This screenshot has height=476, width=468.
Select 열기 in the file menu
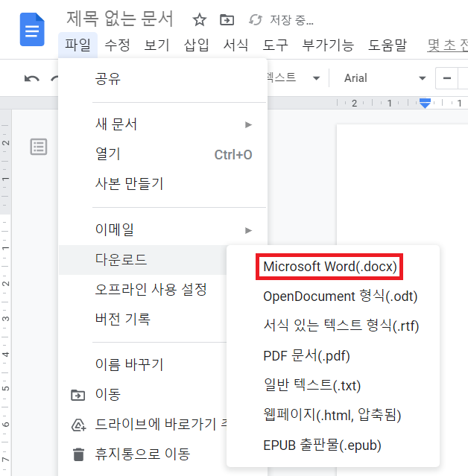point(162,154)
